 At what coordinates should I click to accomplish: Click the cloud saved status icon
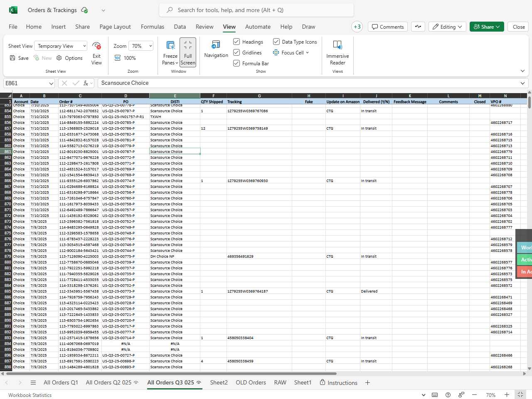[85, 10]
